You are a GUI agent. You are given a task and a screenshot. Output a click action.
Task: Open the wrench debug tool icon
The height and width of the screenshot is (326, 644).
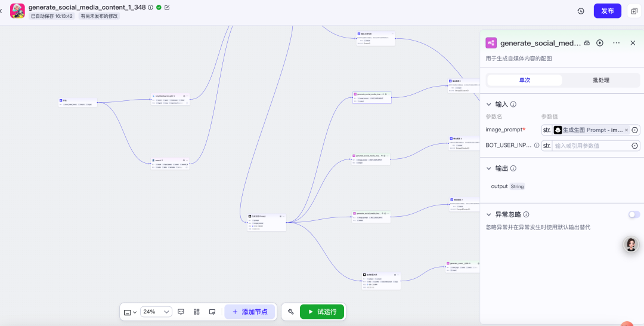pos(290,312)
